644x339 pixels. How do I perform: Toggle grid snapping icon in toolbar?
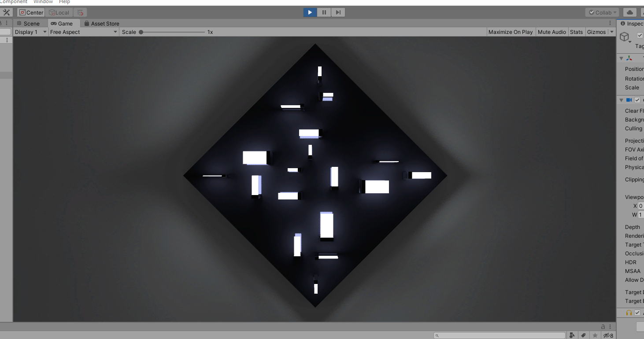[x=80, y=12]
